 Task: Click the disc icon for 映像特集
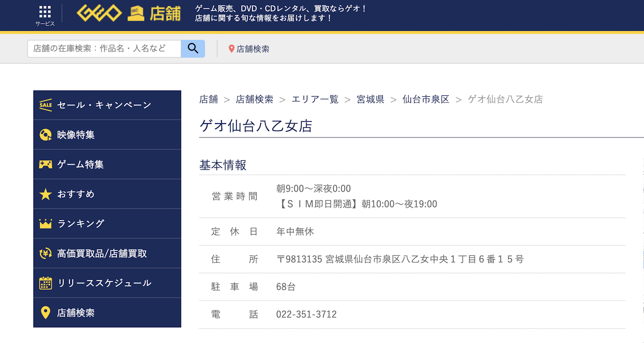click(x=46, y=135)
